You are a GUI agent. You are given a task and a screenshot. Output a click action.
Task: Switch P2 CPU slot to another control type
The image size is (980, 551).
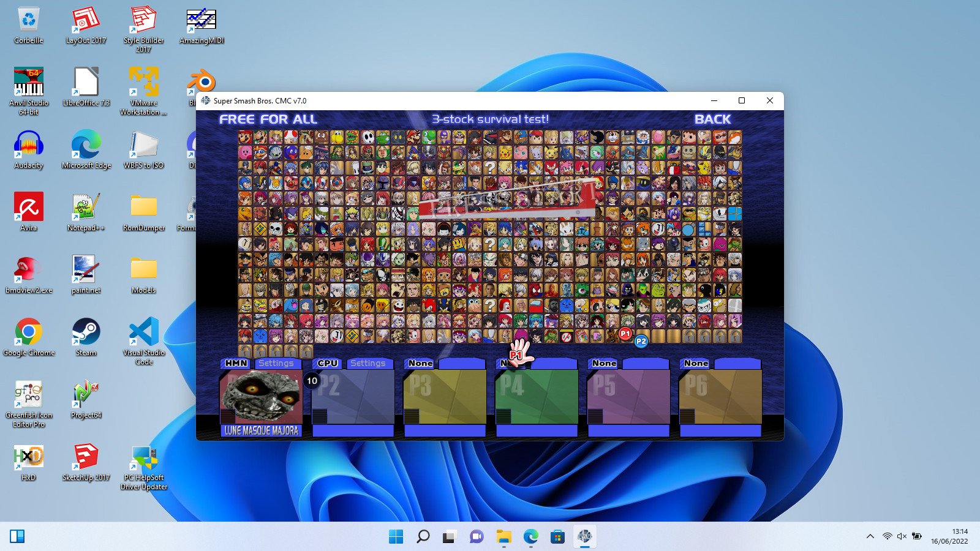[x=326, y=363]
